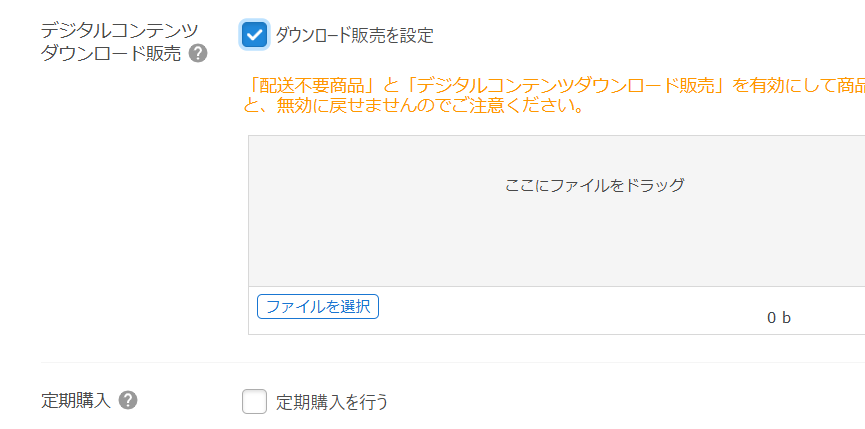
Task: Uncheck the ダウンロード販売を設定 checkbox
Action: tap(255, 35)
